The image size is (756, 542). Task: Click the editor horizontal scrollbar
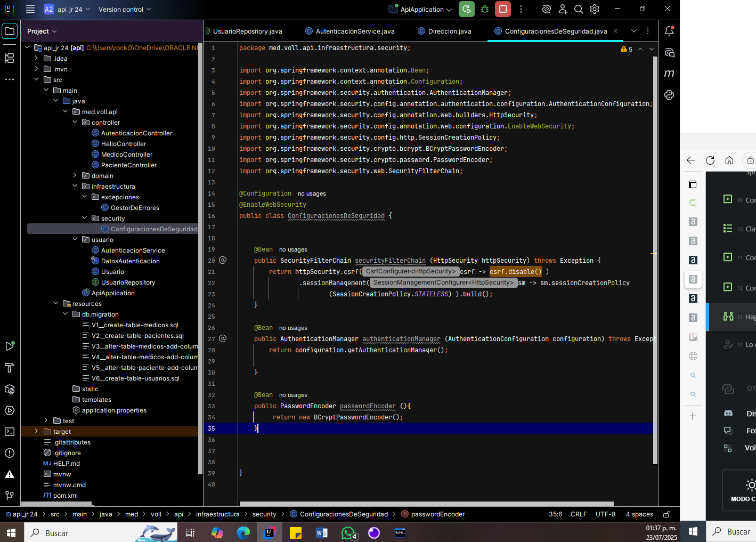[426, 504]
